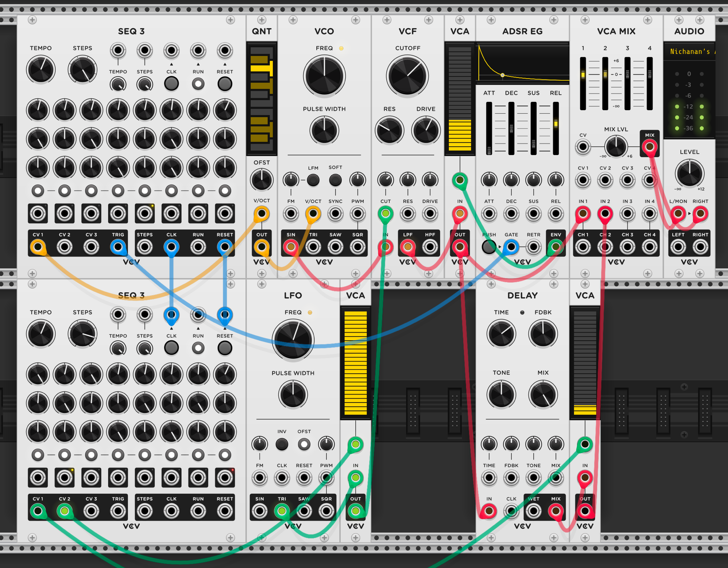728x568 pixels.
Task: Click the bottom SEQ 3 CV 1 output jack
Action: pyautogui.click(x=38, y=511)
